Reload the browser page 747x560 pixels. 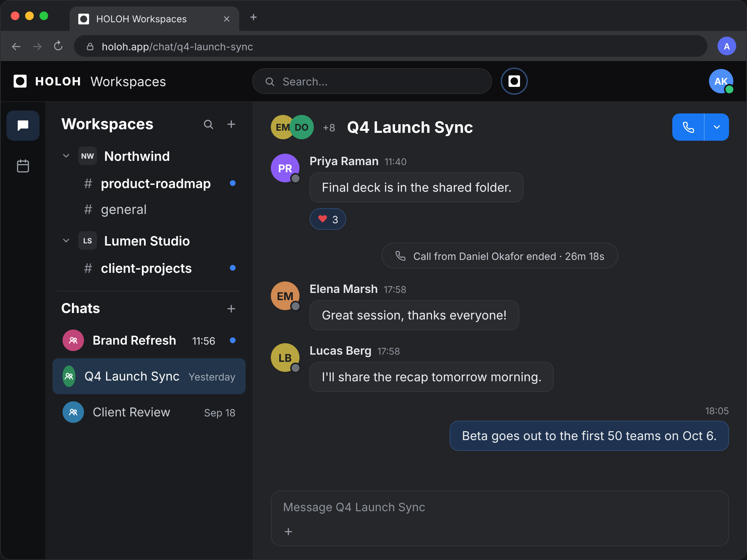point(58,46)
